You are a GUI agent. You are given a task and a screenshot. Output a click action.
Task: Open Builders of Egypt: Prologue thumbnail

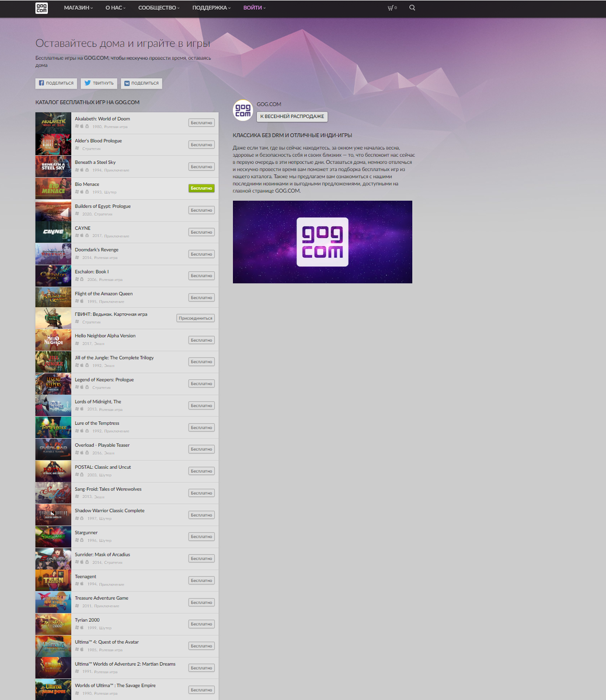pyautogui.click(x=53, y=211)
